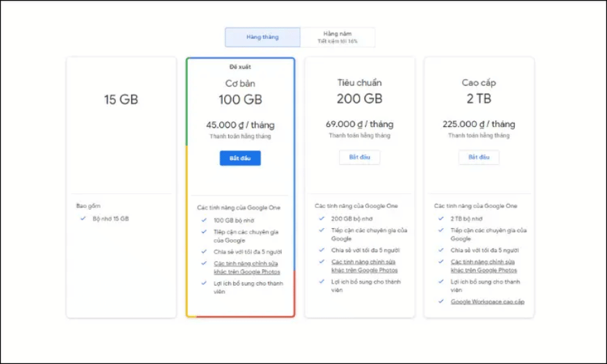Screen dimensions: 607x364
Task: Open Google Photos editing features link in Cao cấp plan
Action: pyautogui.click(x=484, y=266)
